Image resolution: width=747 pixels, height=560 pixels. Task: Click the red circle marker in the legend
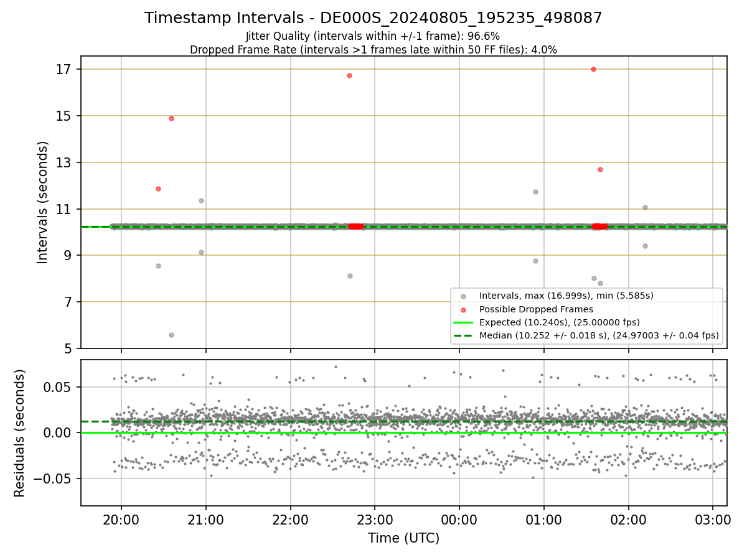pos(464,309)
